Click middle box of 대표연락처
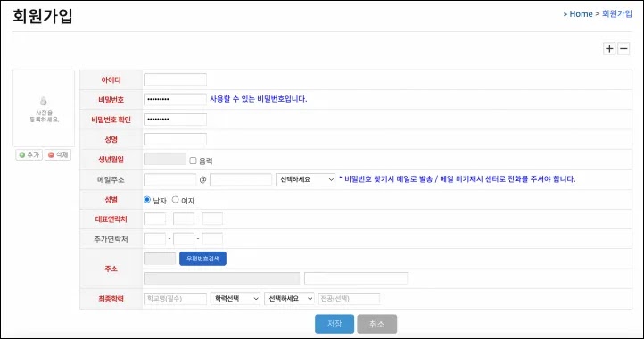Image resolution: width=644 pixels, height=339 pixels. [184, 219]
